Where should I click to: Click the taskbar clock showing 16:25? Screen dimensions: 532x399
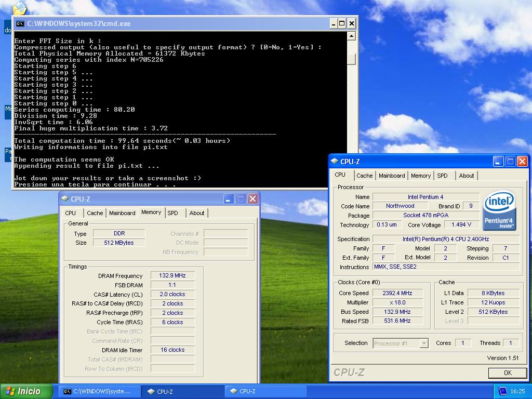[x=517, y=392]
